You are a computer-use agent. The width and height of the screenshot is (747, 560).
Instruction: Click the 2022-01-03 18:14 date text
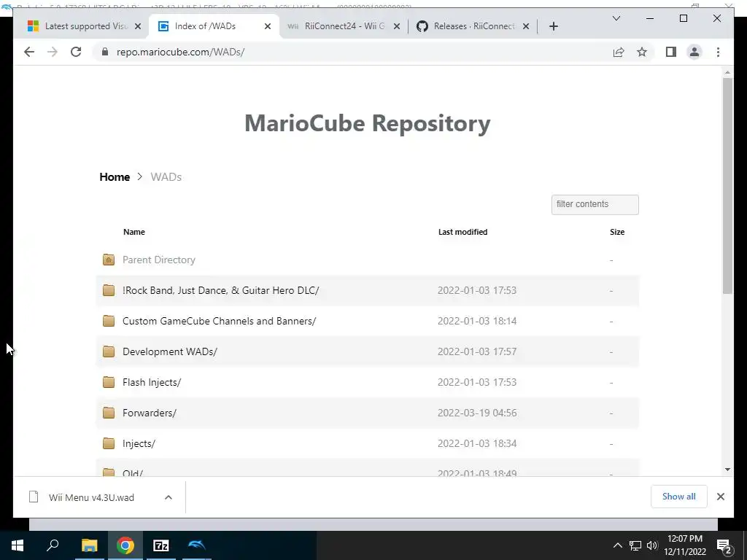(477, 321)
